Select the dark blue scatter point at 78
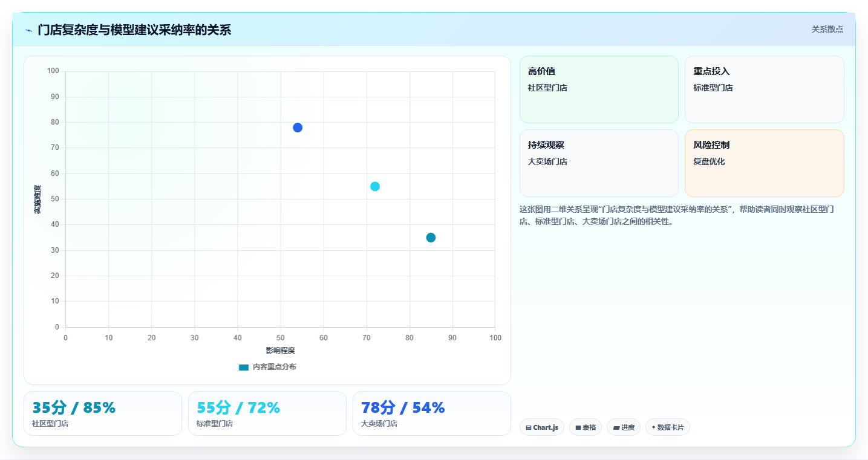Viewport: 868px width, 460px height. (x=298, y=128)
